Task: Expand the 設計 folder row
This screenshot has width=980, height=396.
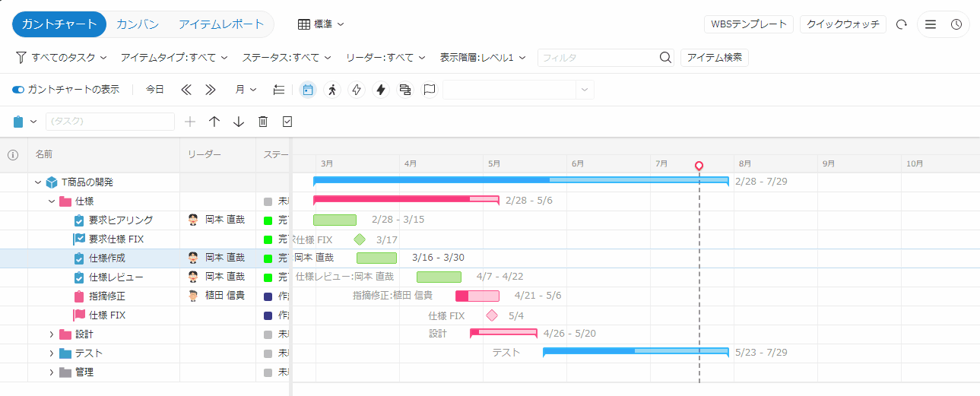Action: click(x=52, y=334)
